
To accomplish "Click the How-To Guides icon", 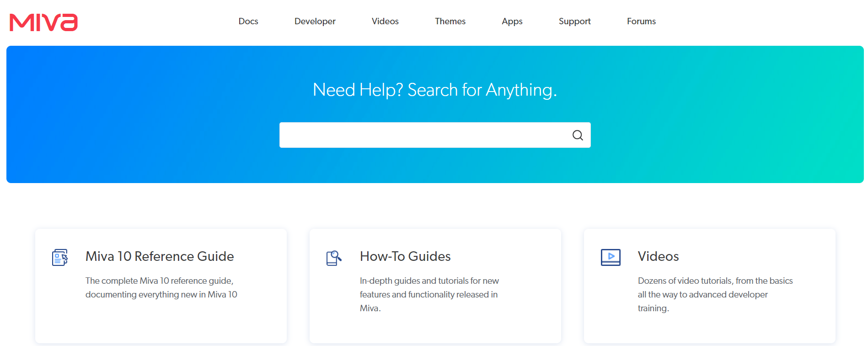I will (334, 258).
